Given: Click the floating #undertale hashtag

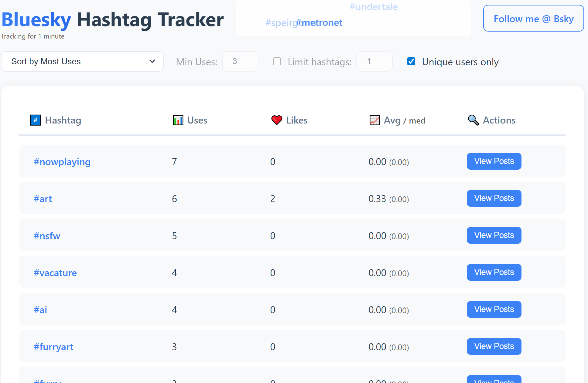Looking at the screenshot, I should pyautogui.click(x=374, y=7).
